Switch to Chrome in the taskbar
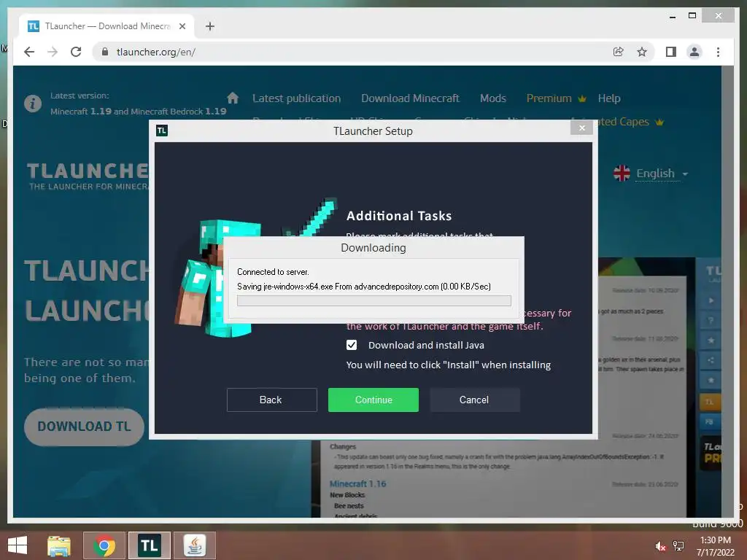 coord(104,545)
